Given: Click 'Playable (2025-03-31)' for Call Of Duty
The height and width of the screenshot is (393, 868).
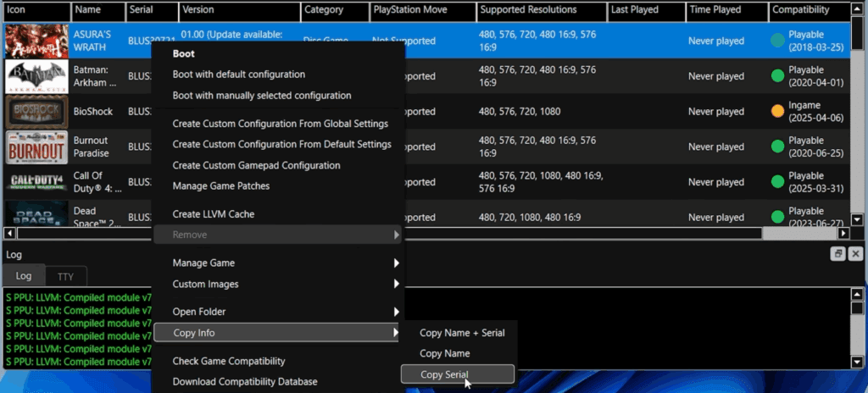Looking at the screenshot, I should 816,181.
